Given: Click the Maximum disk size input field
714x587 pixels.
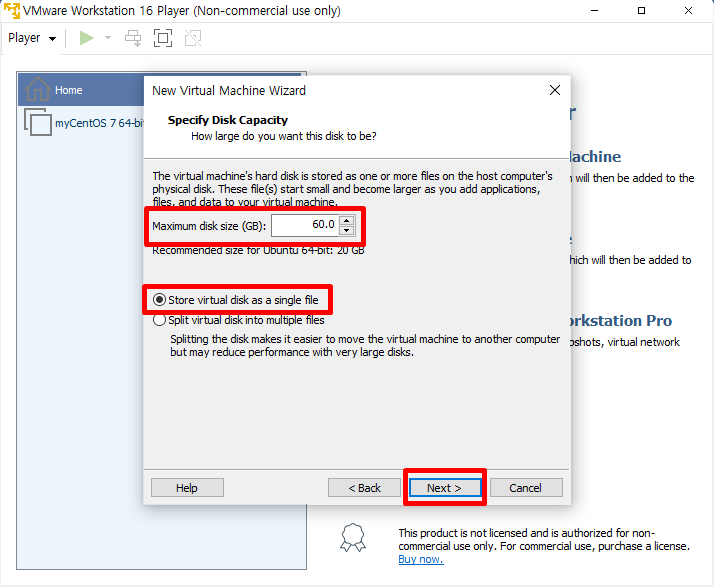Looking at the screenshot, I should click(x=305, y=225).
